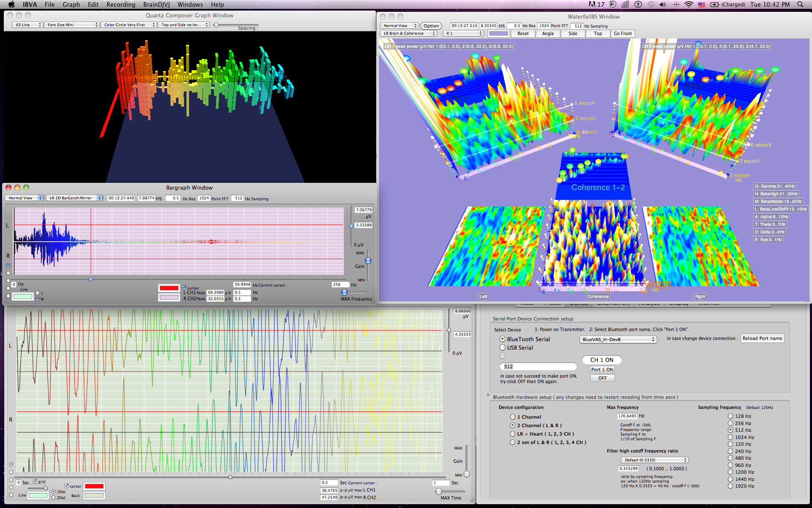Click the Max frequency 170.6495 field
Image resolution: width=812 pixels, height=508 pixels.
point(627,416)
